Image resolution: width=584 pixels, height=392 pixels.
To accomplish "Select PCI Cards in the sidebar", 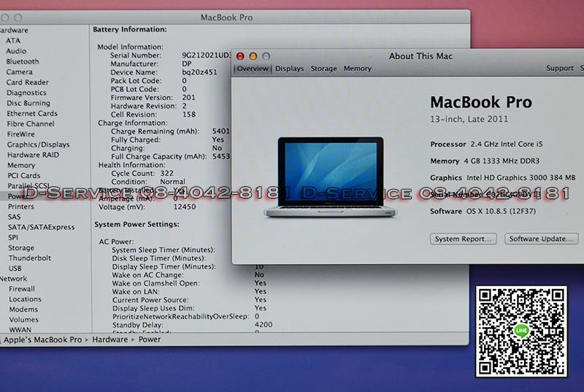I will [x=24, y=175].
